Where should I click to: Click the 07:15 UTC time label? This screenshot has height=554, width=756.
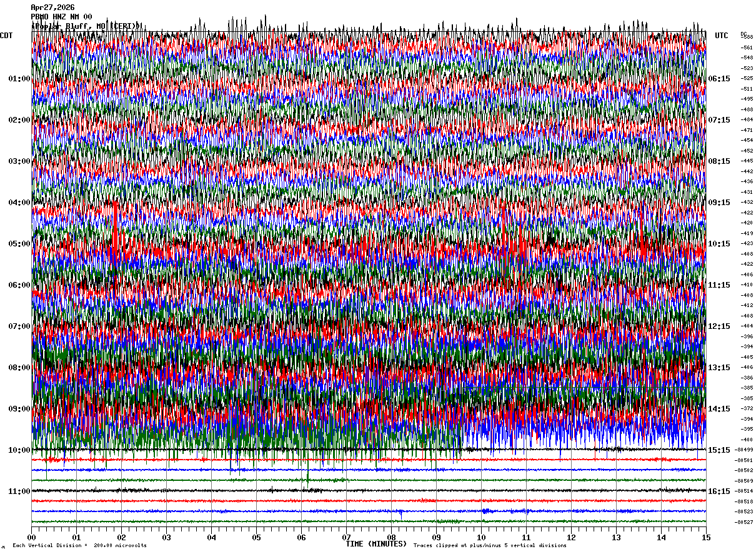pos(719,120)
